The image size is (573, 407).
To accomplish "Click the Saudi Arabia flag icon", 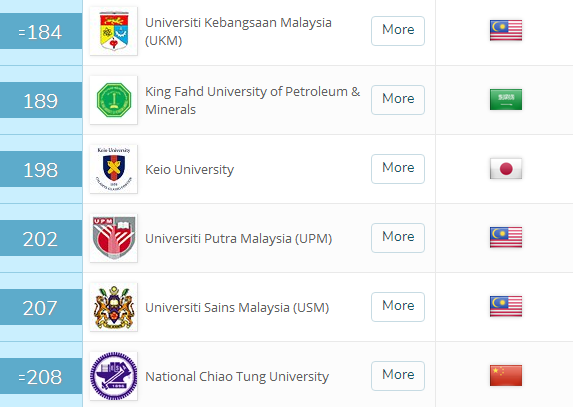I will 506,99.
